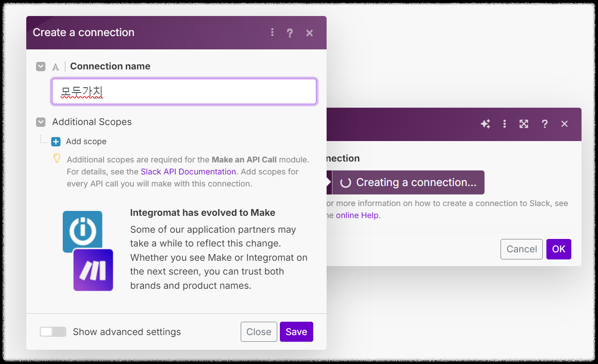Open help in the Slack module window
Viewport: 598px width, 364px height.
(x=544, y=124)
